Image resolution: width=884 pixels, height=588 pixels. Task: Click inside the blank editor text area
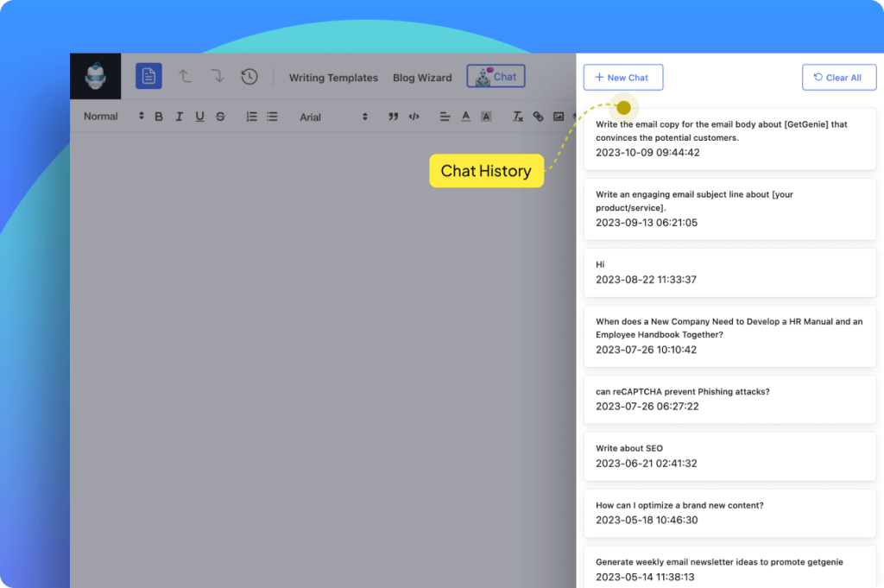[x=323, y=361]
